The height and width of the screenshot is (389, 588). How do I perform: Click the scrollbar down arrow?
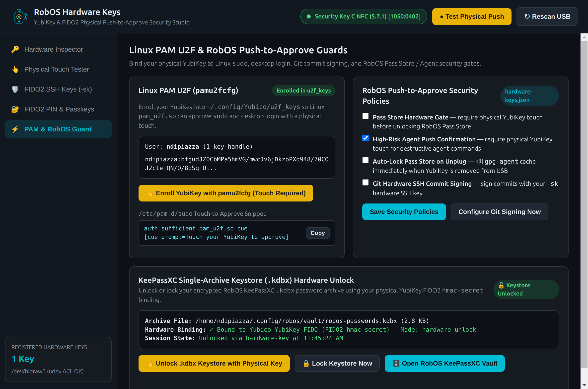click(x=584, y=385)
